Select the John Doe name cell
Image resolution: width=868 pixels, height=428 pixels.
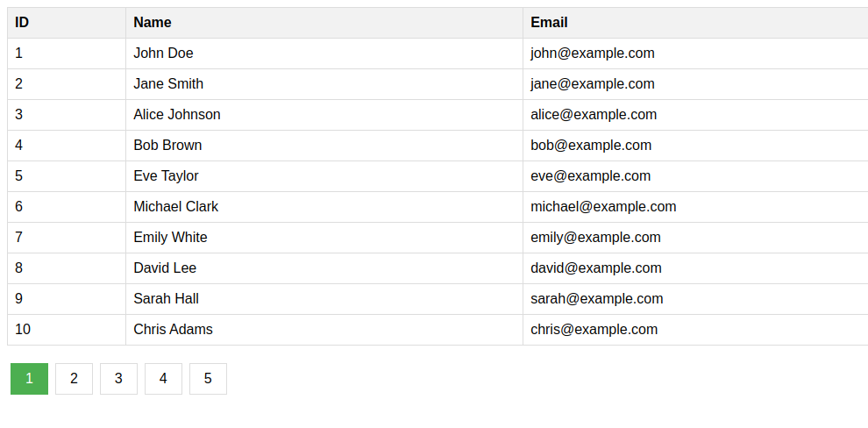pyautogui.click(x=163, y=53)
